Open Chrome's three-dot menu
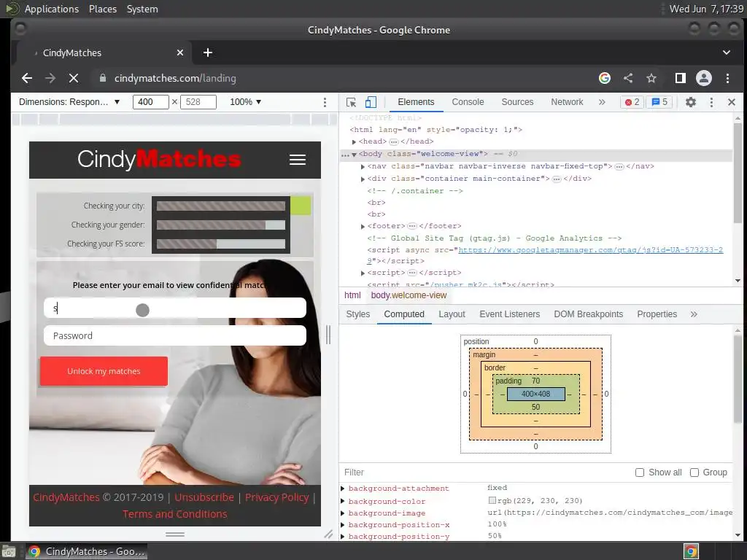The image size is (747, 560). coord(727,78)
